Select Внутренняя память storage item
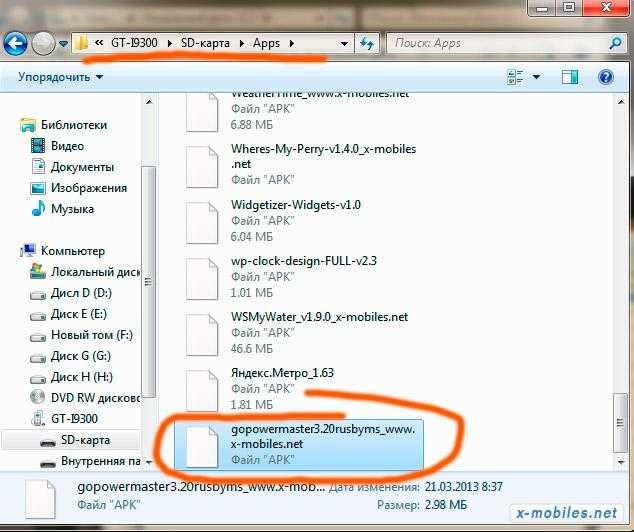Screen dimensions: 634x532 tap(101, 461)
